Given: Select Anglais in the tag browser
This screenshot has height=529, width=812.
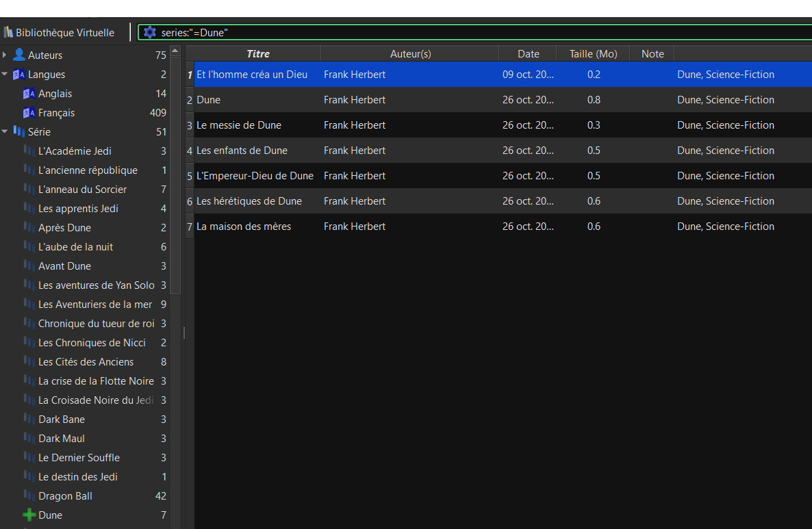Looking at the screenshot, I should [55, 94].
